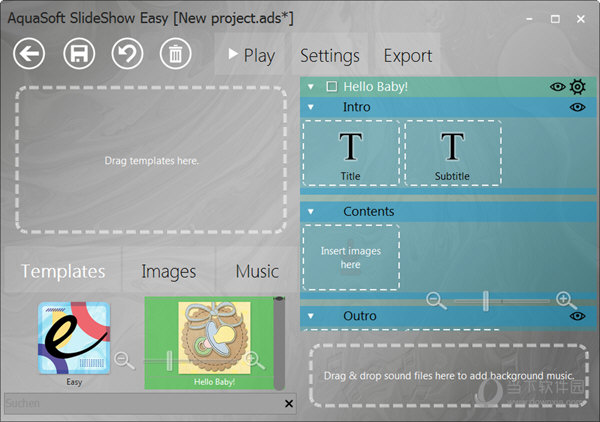Choose the Easy template thumbnail

pyautogui.click(x=74, y=338)
